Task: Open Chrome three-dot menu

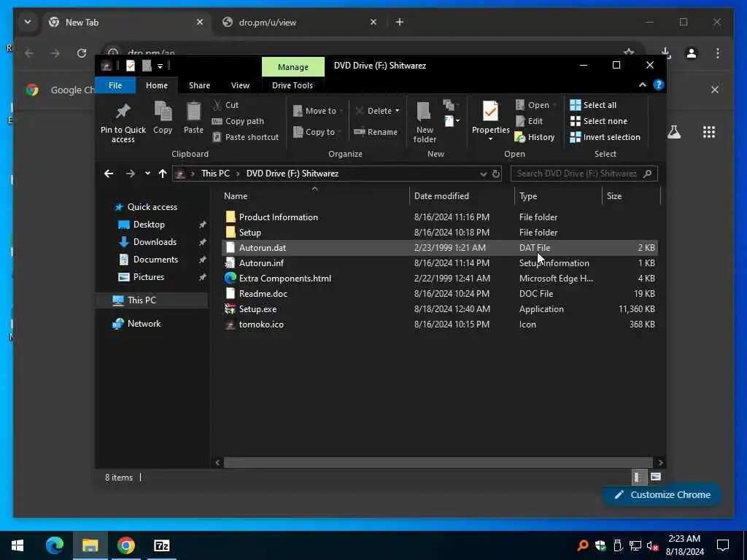Action: click(718, 53)
